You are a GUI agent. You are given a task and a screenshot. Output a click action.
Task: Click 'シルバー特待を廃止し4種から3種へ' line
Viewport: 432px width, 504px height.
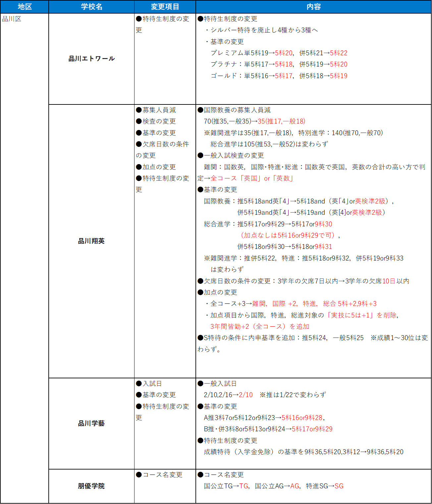pos(261,30)
